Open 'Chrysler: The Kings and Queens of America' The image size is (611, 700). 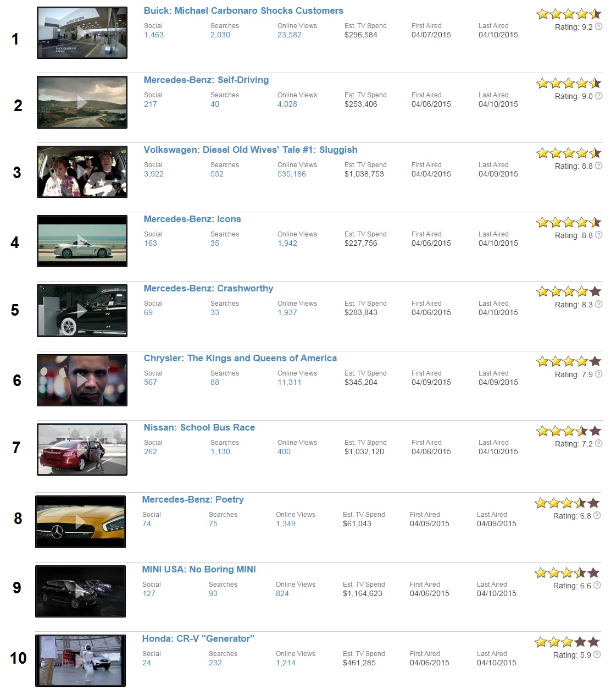(x=240, y=358)
